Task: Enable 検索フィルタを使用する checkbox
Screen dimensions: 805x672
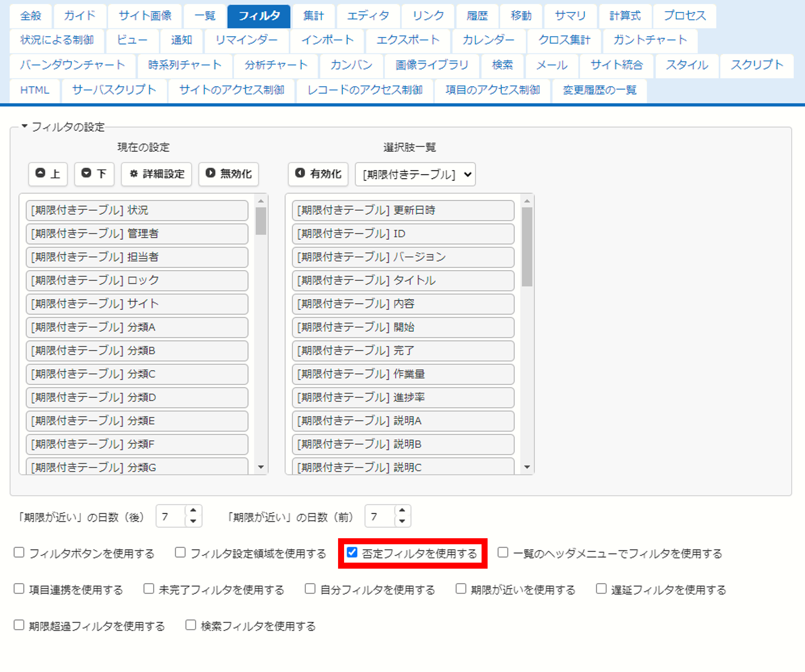Action: (x=191, y=625)
